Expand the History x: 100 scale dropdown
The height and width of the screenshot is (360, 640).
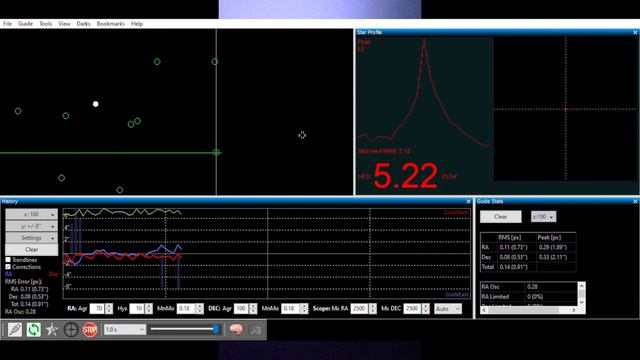[x=31, y=214]
